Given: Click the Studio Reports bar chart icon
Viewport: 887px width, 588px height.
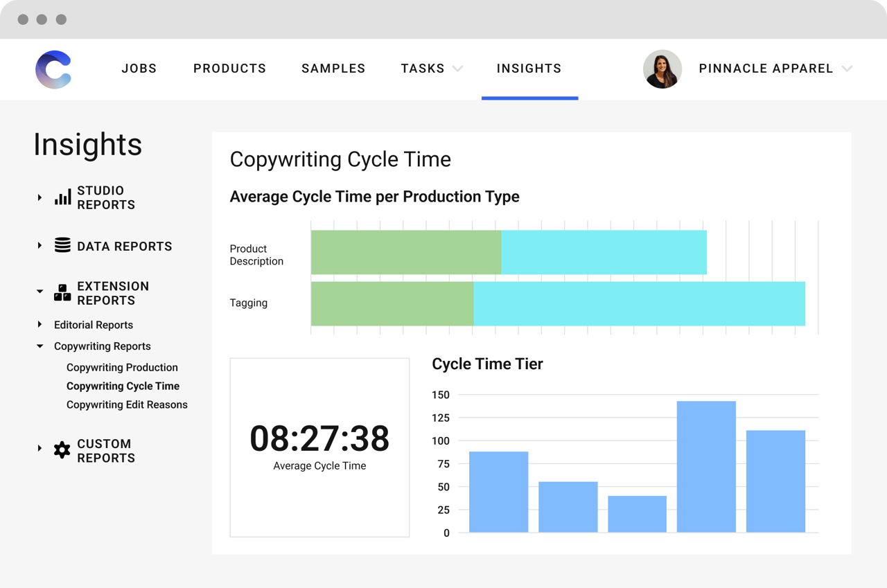Looking at the screenshot, I should [x=62, y=197].
